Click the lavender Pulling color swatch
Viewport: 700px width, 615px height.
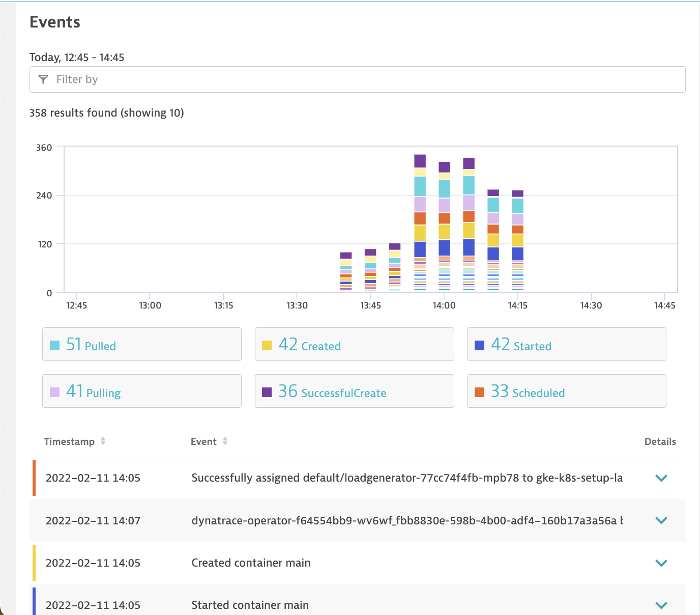pos(55,393)
